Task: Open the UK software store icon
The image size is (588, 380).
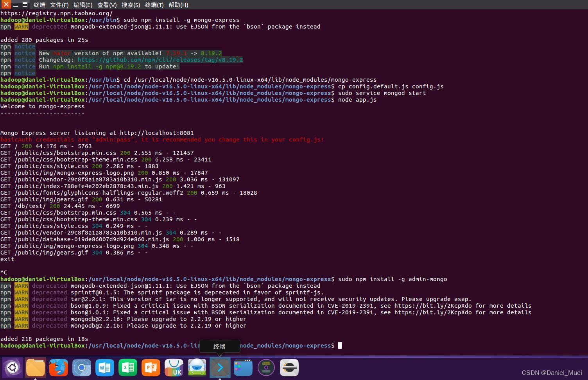Action: (x=174, y=367)
